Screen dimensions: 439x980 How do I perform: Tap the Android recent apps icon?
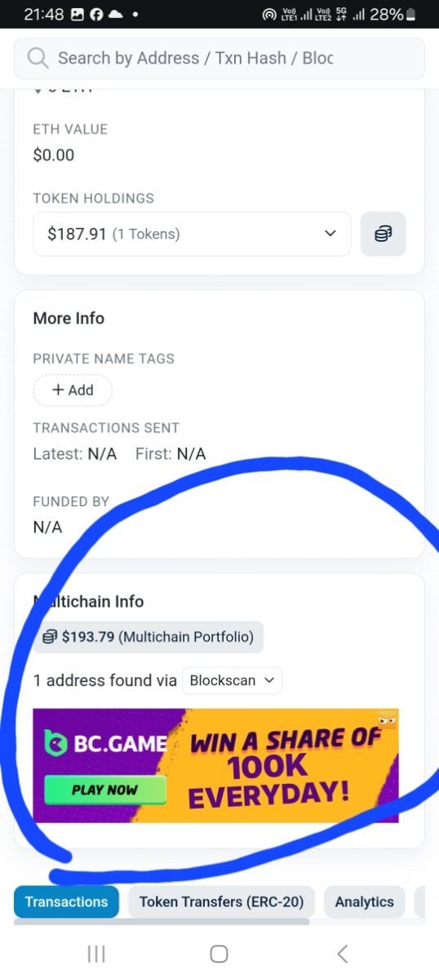pyautogui.click(x=96, y=953)
